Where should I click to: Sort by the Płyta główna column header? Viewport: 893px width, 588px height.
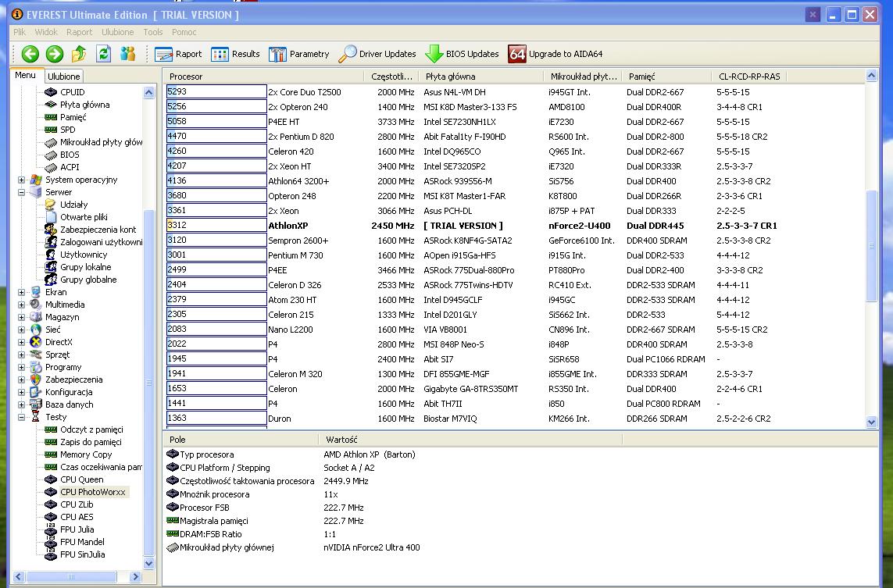pos(482,77)
